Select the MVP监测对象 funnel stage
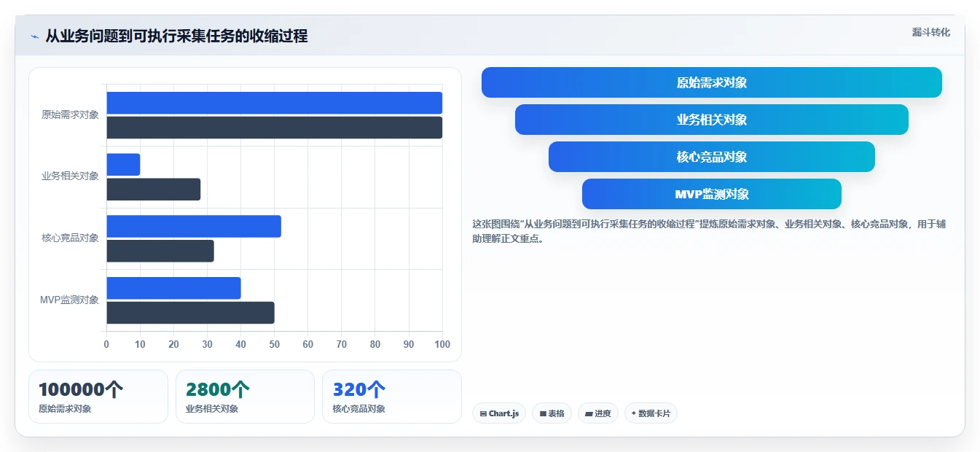The height and width of the screenshot is (452, 980). pos(711,194)
